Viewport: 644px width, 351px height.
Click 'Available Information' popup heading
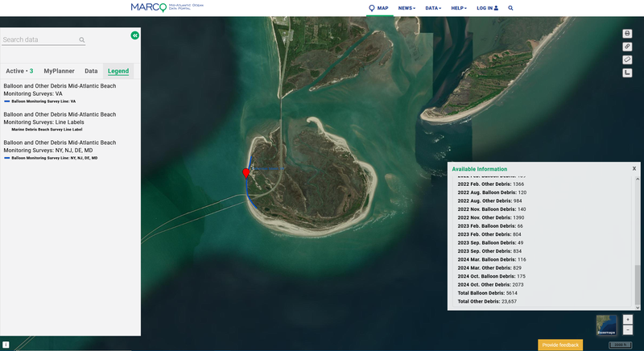point(479,169)
